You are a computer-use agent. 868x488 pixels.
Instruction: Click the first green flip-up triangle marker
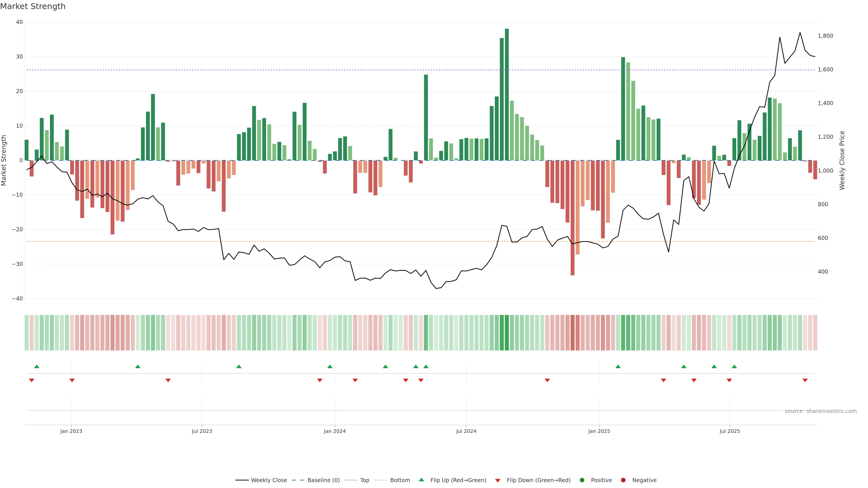(37, 366)
